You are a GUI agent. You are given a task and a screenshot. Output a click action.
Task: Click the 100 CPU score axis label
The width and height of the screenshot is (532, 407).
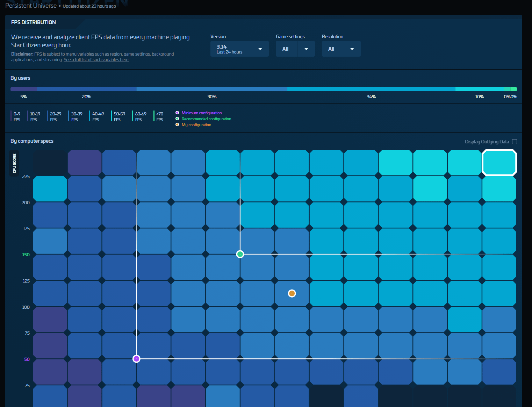click(26, 307)
